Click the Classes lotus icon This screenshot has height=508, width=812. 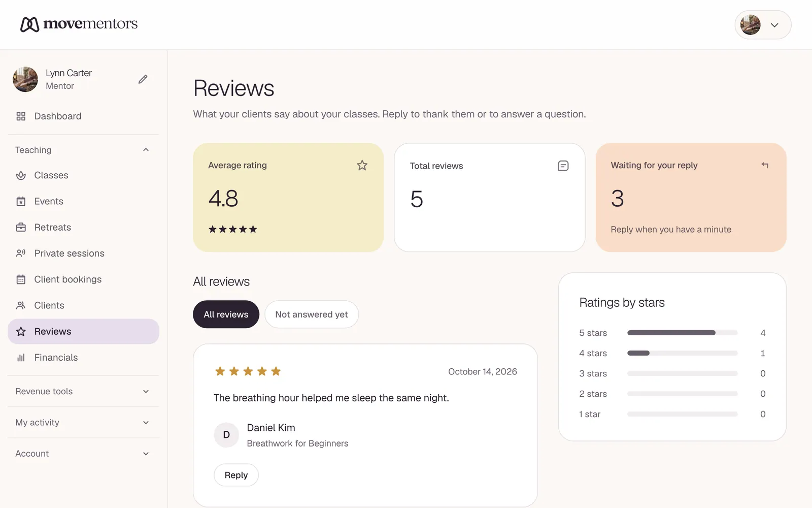point(21,175)
